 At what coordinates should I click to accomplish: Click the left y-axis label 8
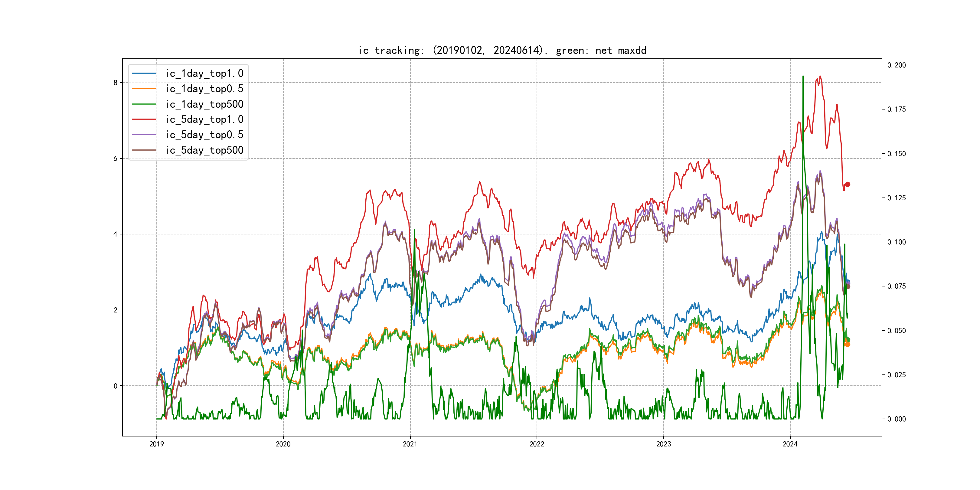(x=115, y=83)
